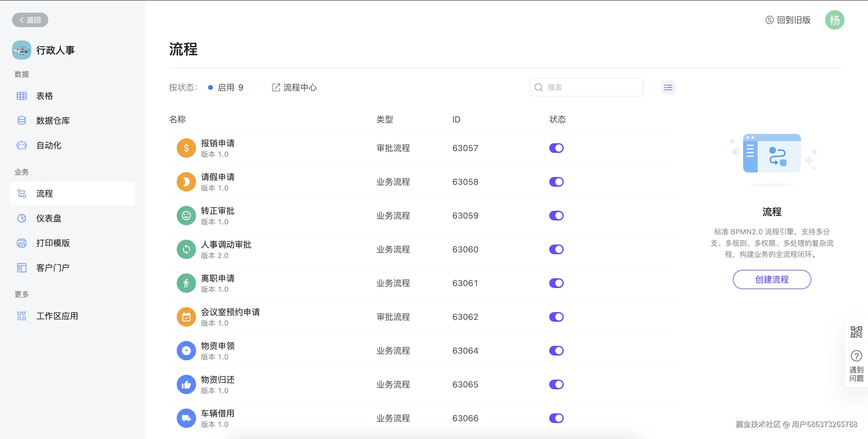Disable the 报销申请 status toggle

coord(556,148)
